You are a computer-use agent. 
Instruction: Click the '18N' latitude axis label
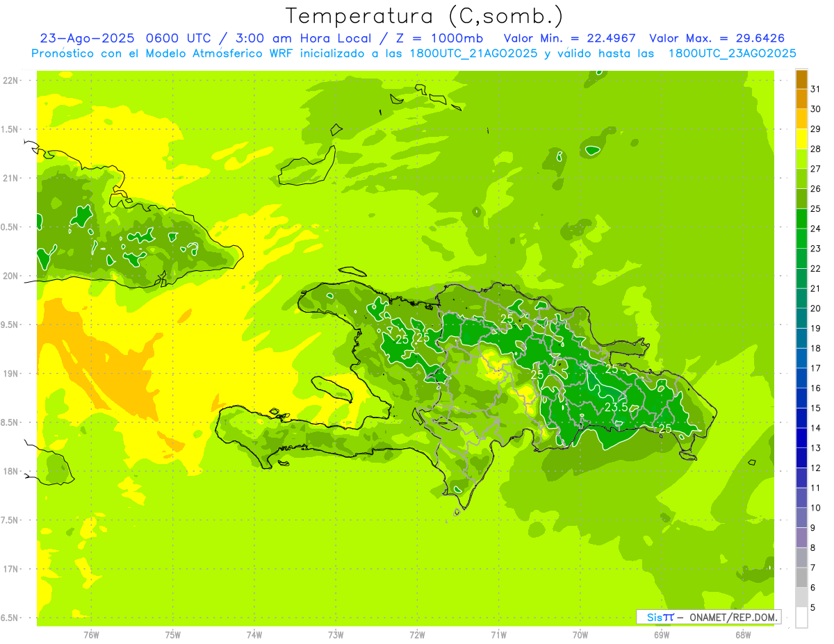10,472
